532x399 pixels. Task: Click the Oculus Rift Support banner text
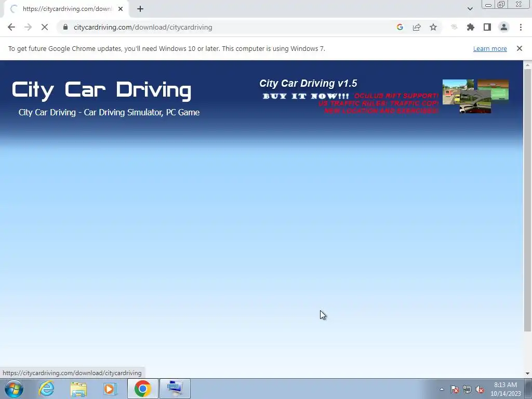[x=396, y=96]
